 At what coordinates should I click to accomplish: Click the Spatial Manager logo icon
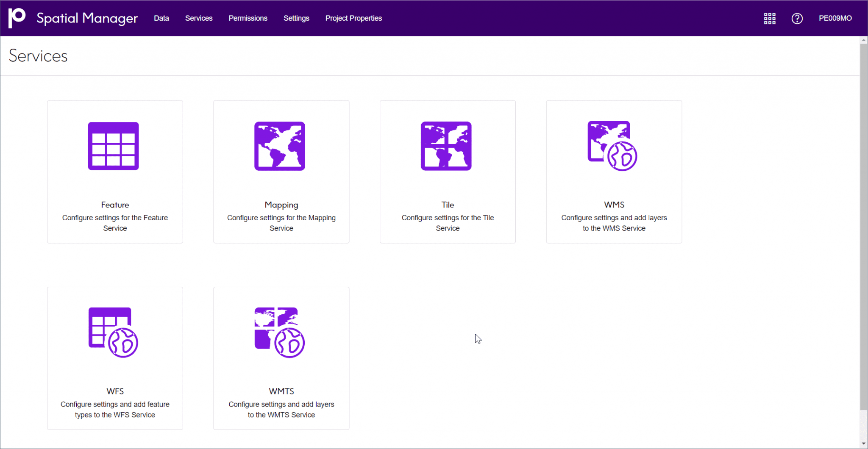coord(17,18)
